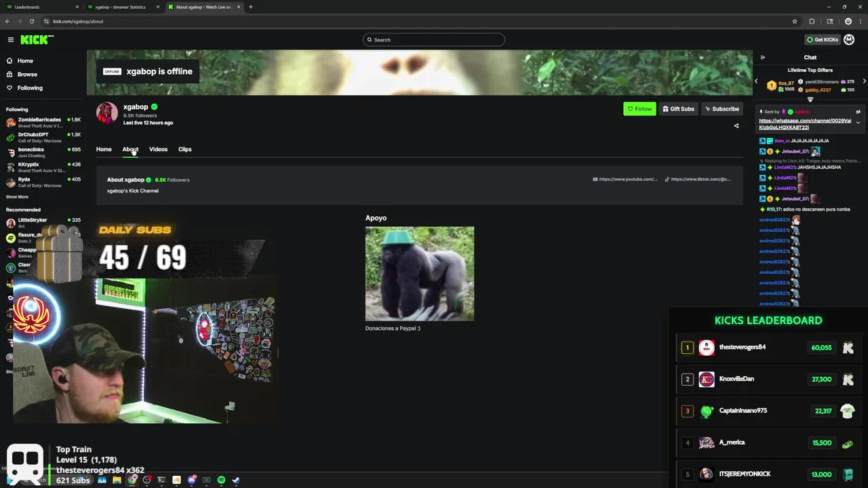Expand Show More under Following
Viewport: 868px width, 488px height.
tap(17, 197)
